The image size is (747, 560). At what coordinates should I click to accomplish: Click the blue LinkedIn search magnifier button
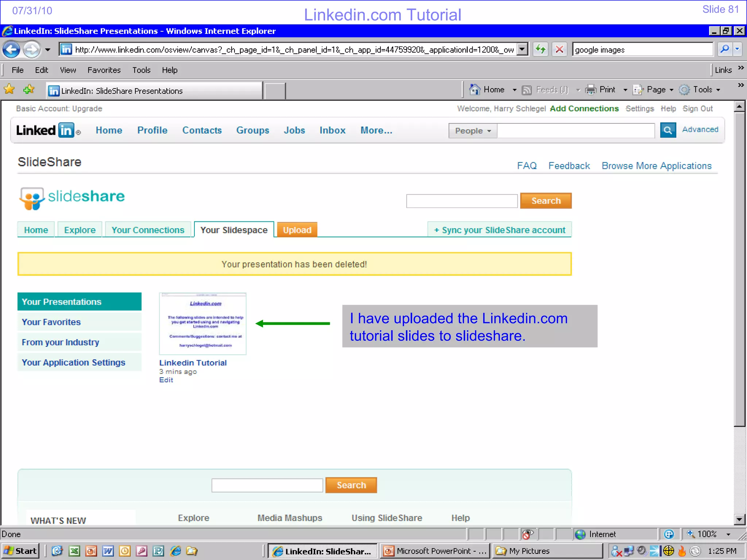tap(668, 130)
